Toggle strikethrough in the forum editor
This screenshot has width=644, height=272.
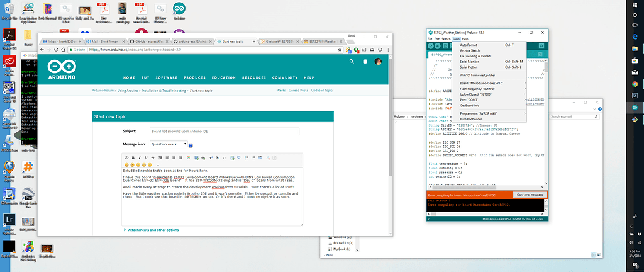pyautogui.click(x=152, y=157)
